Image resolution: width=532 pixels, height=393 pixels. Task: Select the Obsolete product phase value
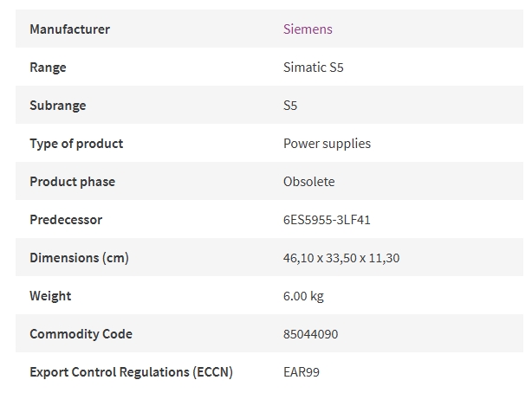pyautogui.click(x=308, y=182)
